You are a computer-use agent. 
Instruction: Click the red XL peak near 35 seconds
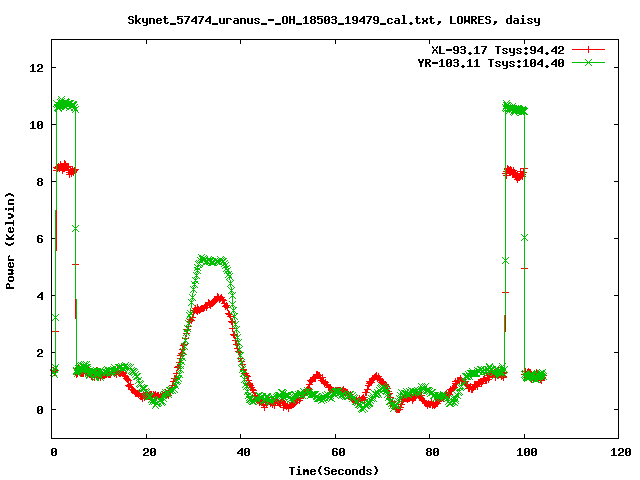tap(220, 298)
